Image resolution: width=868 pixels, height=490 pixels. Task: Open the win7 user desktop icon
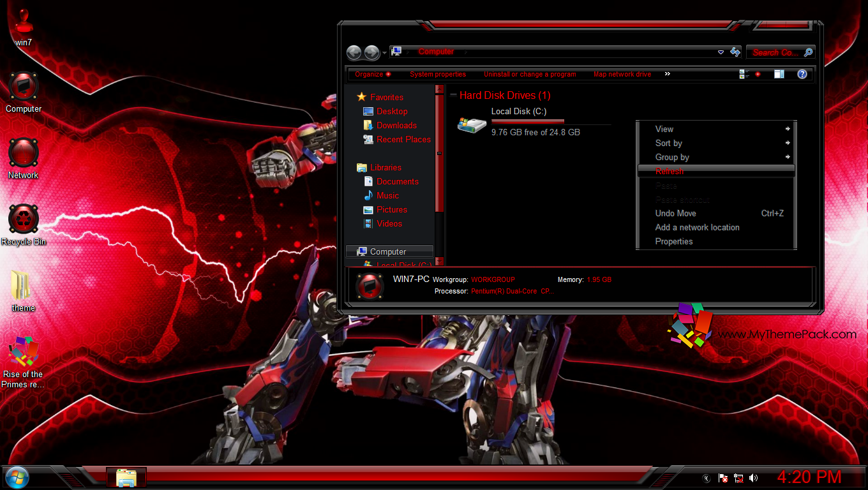[x=24, y=27]
